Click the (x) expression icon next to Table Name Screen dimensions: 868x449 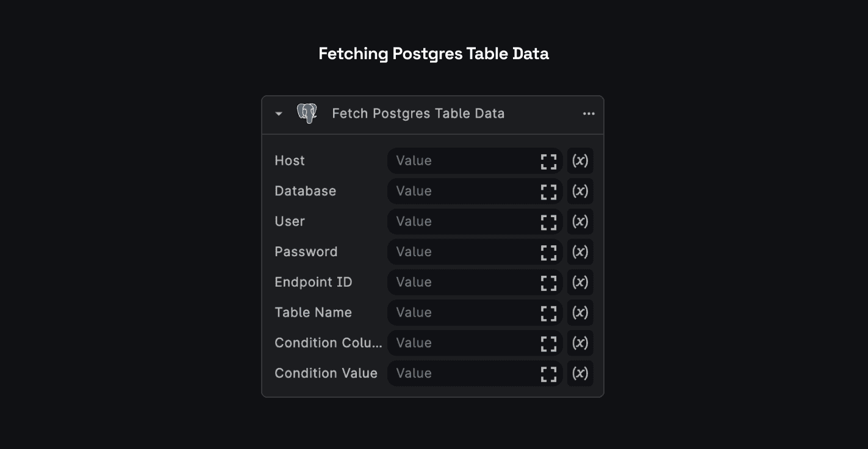point(579,313)
